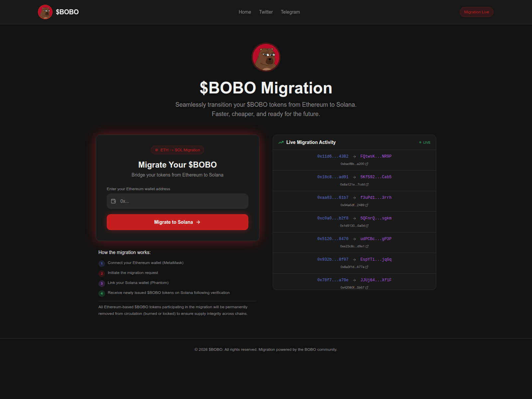532x399 pixels.
Task: Go to Home in navigation
Action: [245, 12]
